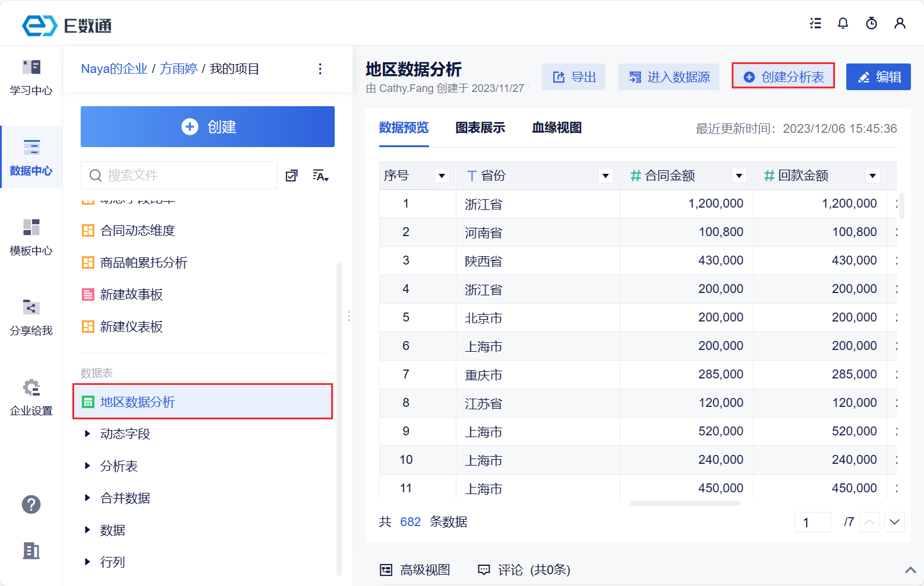Click the 搜索文件 search field
The width and height of the screenshot is (924, 586).
pos(184,176)
